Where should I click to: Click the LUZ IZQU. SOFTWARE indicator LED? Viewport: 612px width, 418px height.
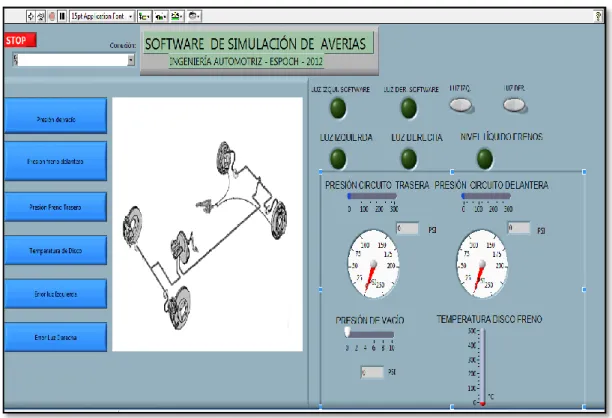(338, 108)
